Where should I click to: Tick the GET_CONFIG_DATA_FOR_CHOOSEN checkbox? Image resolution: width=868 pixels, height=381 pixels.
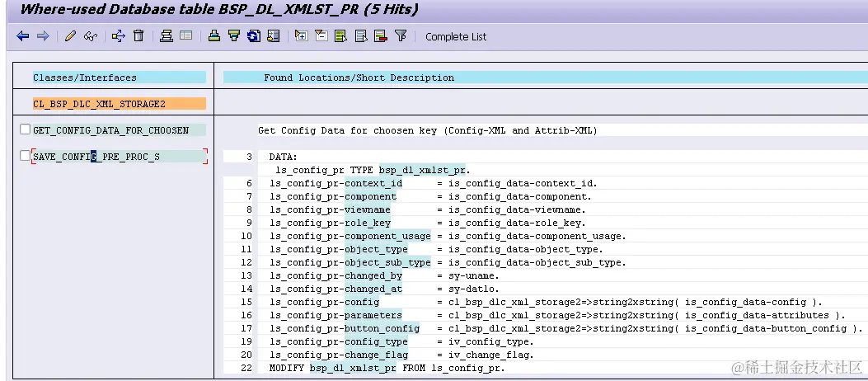click(25, 129)
